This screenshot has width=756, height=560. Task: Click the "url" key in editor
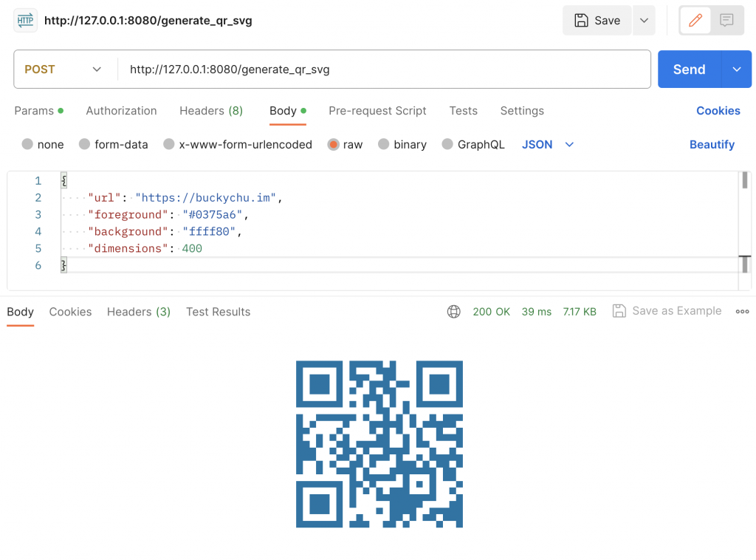[x=104, y=198]
